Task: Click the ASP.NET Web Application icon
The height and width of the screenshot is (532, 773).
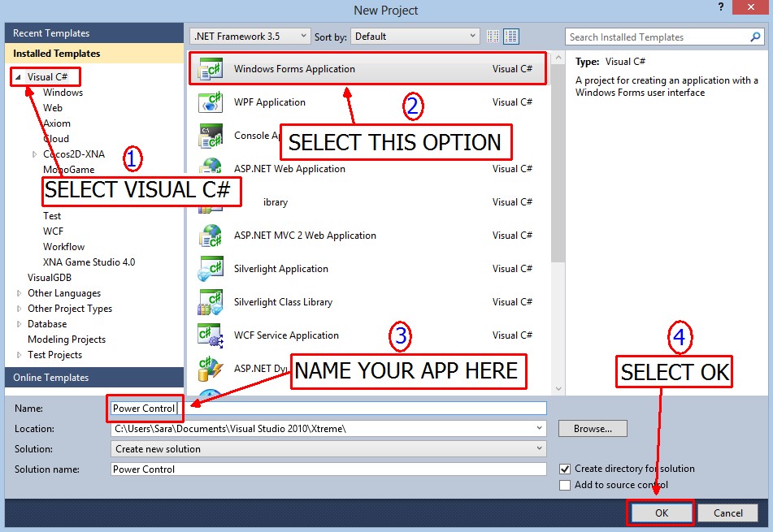Action: tap(211, 166)
